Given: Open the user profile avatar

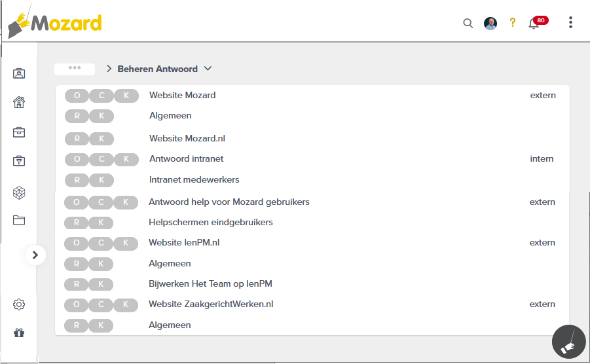Looking at the screenshot, I should [x=490, y=24].
